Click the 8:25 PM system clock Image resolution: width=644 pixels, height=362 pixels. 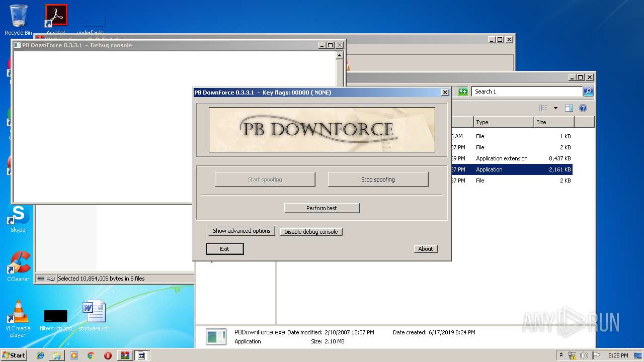click(x=618, y=355)
